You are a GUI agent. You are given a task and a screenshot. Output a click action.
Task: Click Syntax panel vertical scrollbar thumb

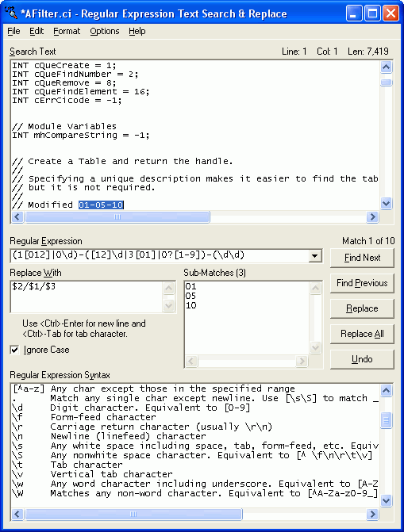click(386, 420)
